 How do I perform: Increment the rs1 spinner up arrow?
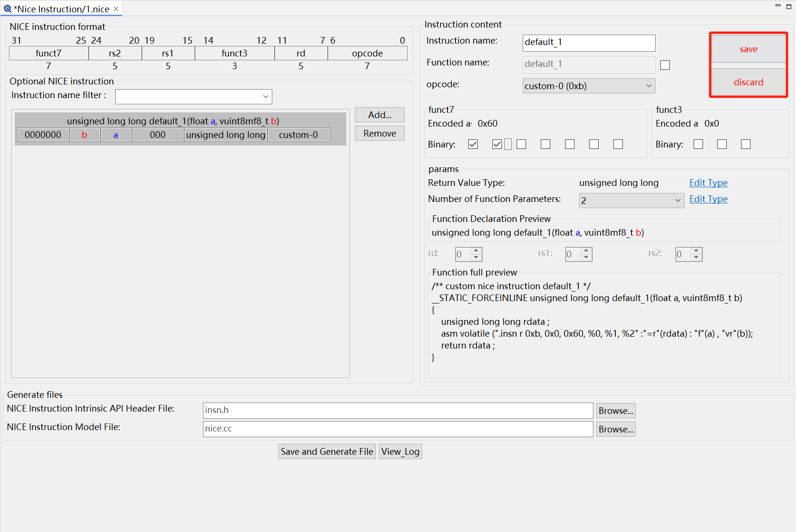coord(586,250)
